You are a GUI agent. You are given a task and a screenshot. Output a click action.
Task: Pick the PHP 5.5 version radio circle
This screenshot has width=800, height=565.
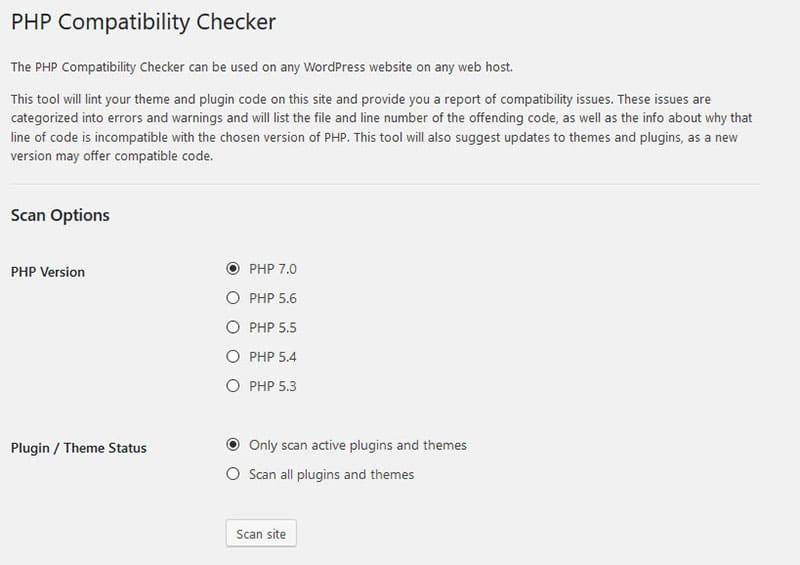(x=233, y=327)
